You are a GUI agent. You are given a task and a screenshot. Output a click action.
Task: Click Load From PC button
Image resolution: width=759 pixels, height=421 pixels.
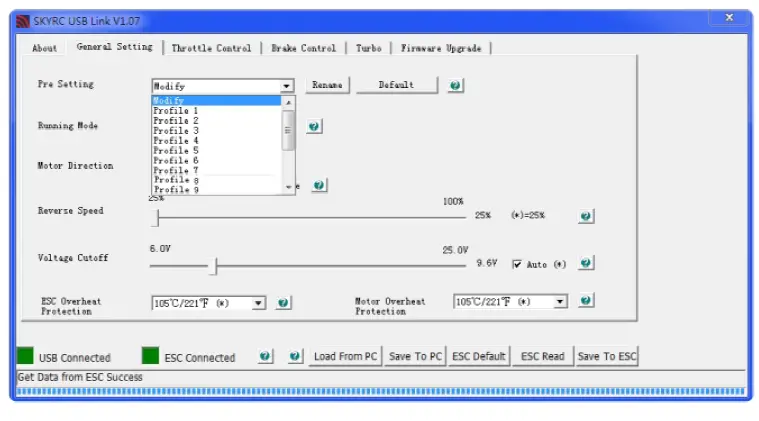coord(345,357)
